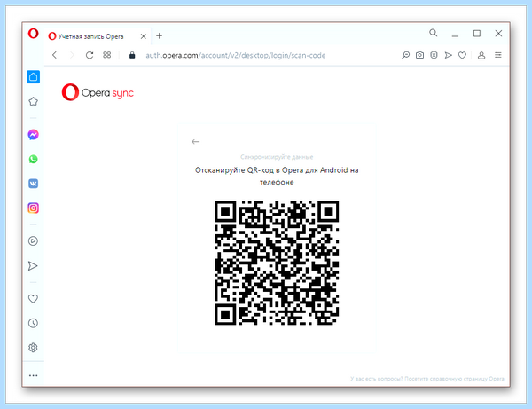Open VK in the sidebar
The width and height of the screenshot is (532, 409).
click(x=34, y=184)
